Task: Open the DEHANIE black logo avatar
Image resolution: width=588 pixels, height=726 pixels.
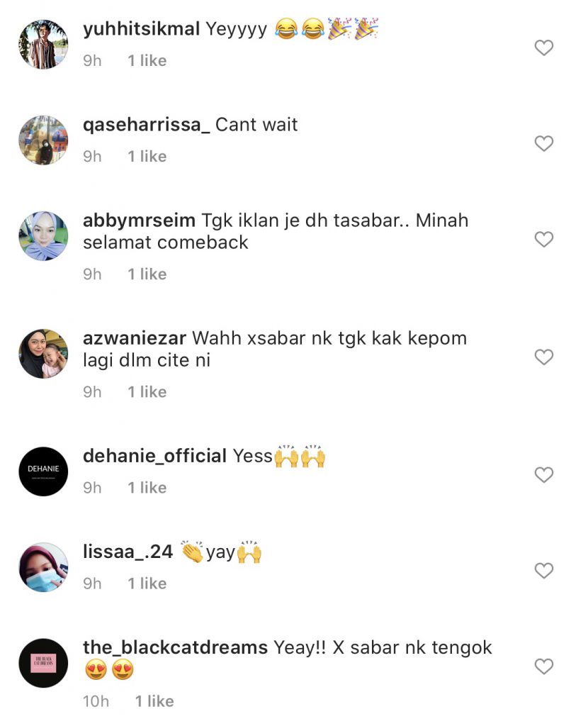Action: pos(43,471)
